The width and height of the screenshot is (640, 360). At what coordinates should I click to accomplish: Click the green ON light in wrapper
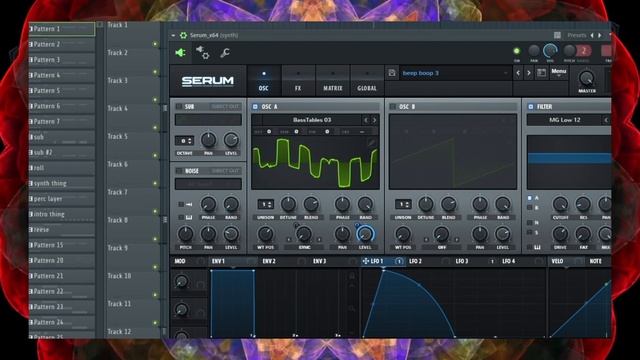516,51
